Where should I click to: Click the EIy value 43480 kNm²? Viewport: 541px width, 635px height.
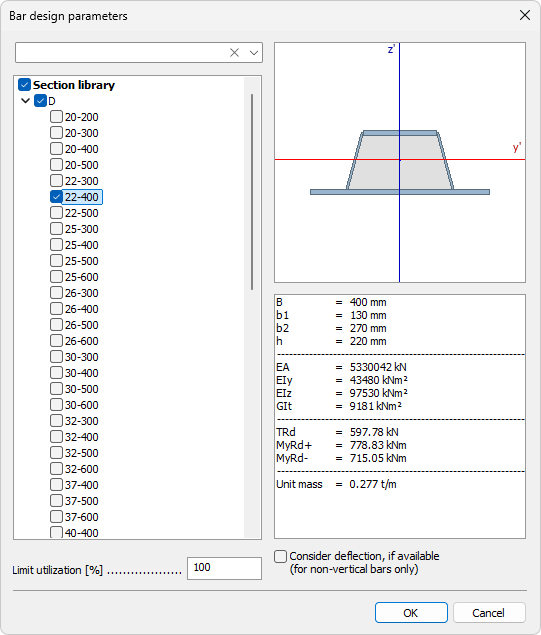point(379,380)
